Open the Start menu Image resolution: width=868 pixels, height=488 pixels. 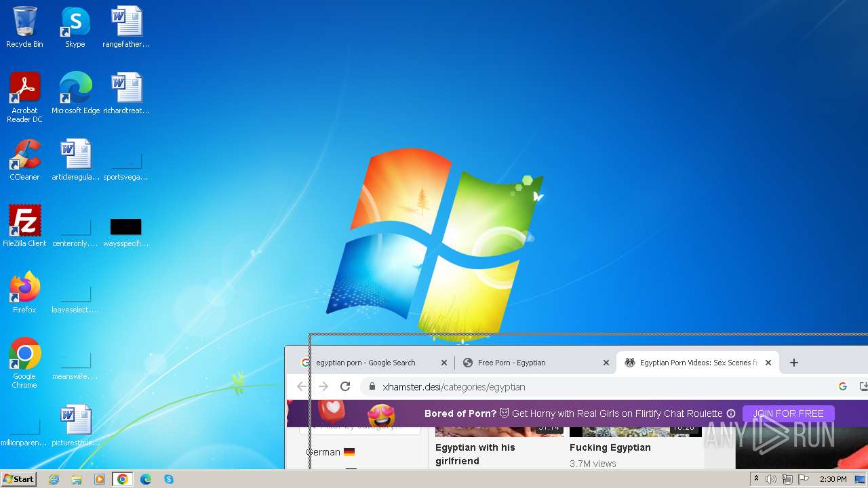(x=18, y=479)
